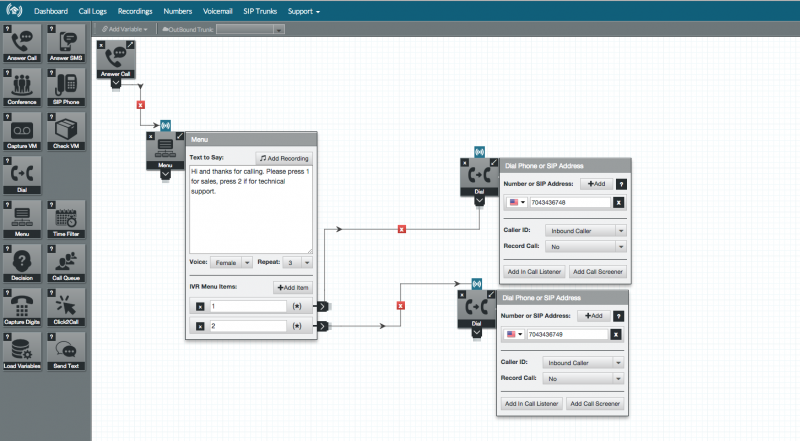The width and height of the screenshot is (800, 441).
Task: Remove IVR menu item 1
Action: pos(200,307)
